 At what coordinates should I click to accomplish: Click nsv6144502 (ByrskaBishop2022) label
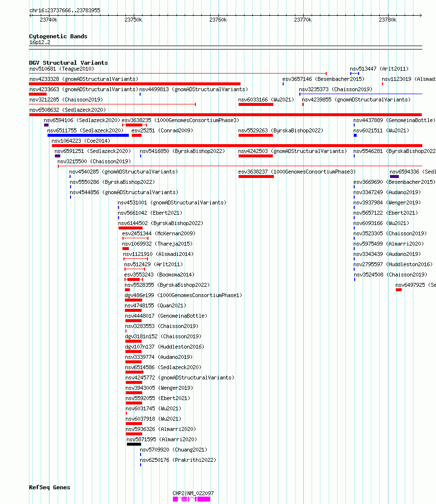point(161,223)
